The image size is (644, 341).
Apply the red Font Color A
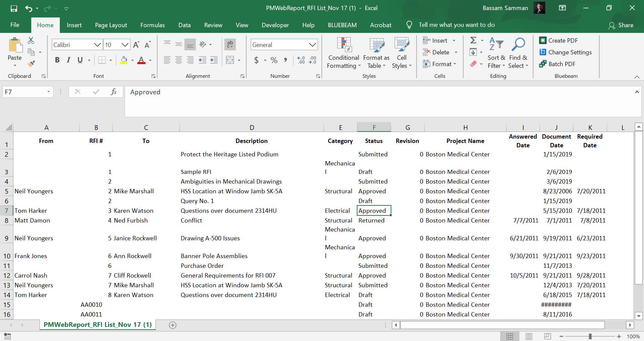(x=141, y=60)
